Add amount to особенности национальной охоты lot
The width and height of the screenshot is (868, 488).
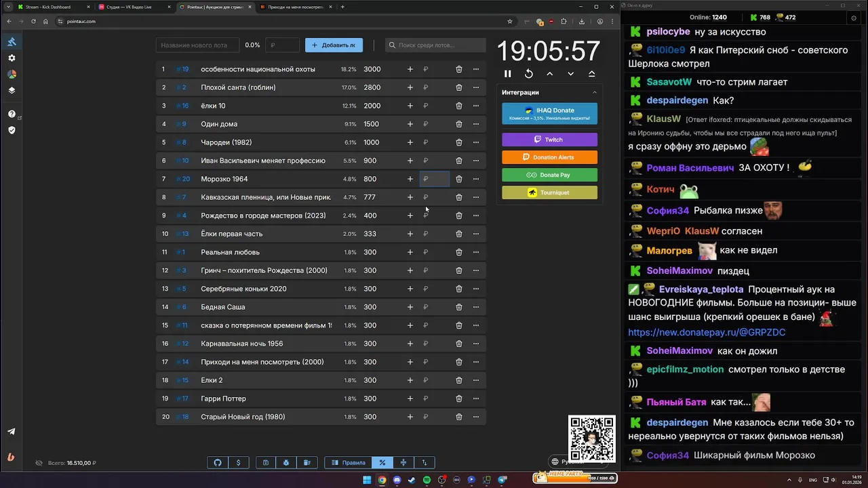410,69
